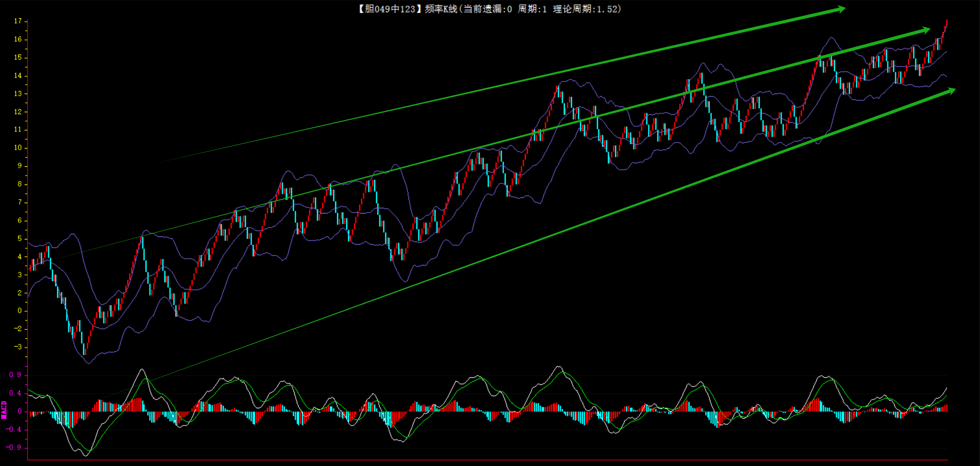
Task: Click the deepest MACD trough below -0.9
Action: 86,454
